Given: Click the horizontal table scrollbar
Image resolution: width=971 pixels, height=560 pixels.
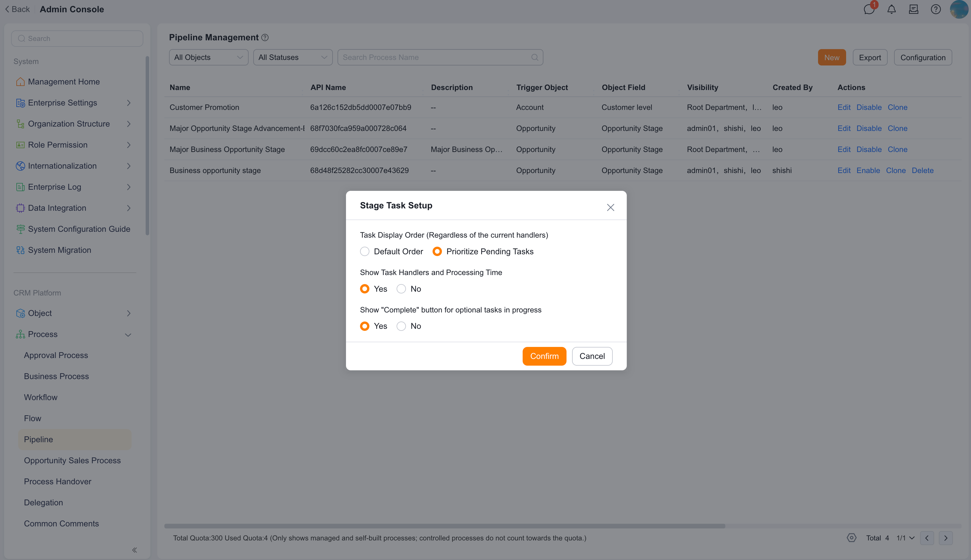Looking at the screenshot, I should pyautogui.click(x=445, y=526).
